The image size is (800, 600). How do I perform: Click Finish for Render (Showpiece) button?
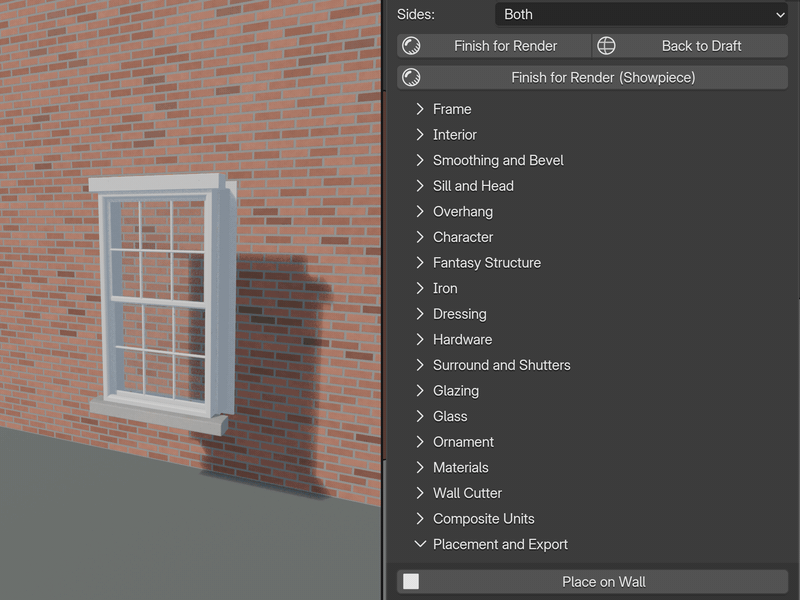592,78
